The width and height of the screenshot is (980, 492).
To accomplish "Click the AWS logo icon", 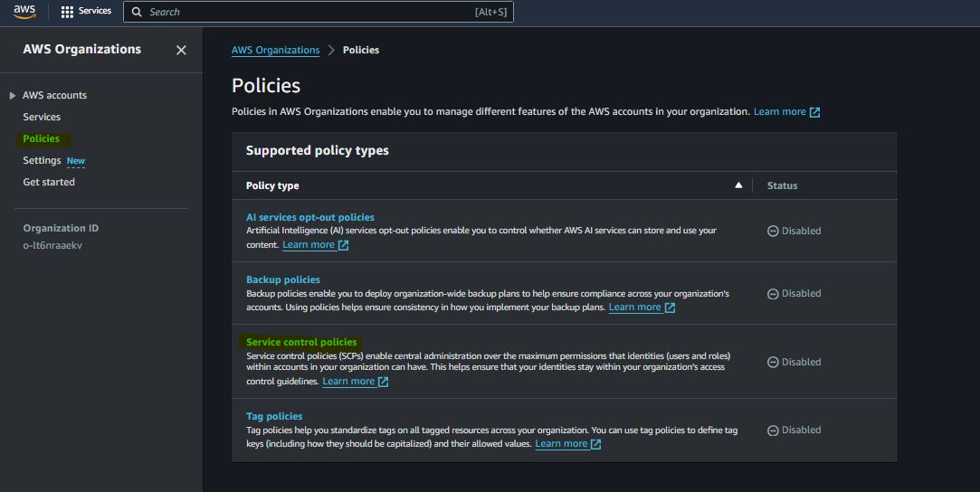I will (x=24, y=12).
